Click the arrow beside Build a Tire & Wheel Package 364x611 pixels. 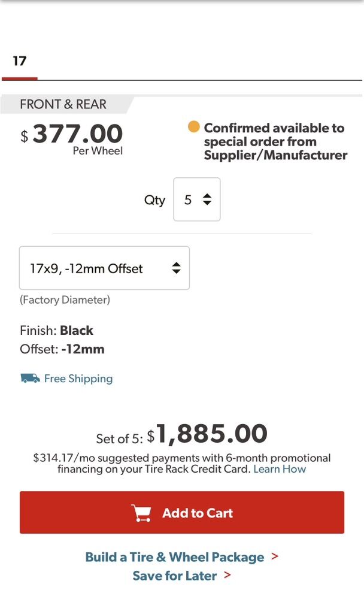pos(275,556)
